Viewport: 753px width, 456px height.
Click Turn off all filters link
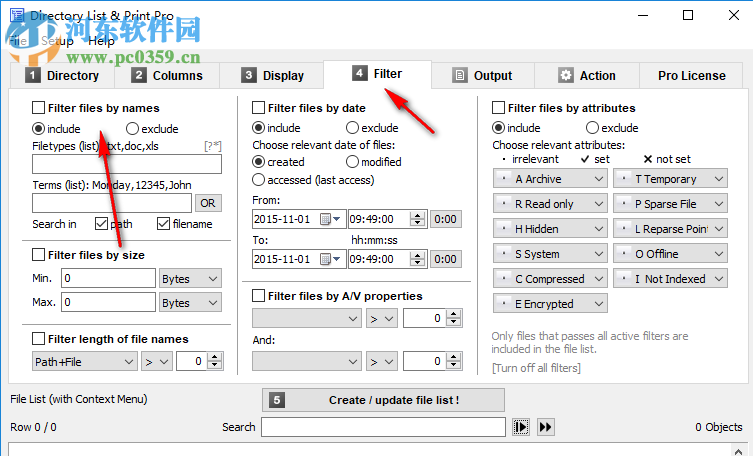tap(536, 368)
